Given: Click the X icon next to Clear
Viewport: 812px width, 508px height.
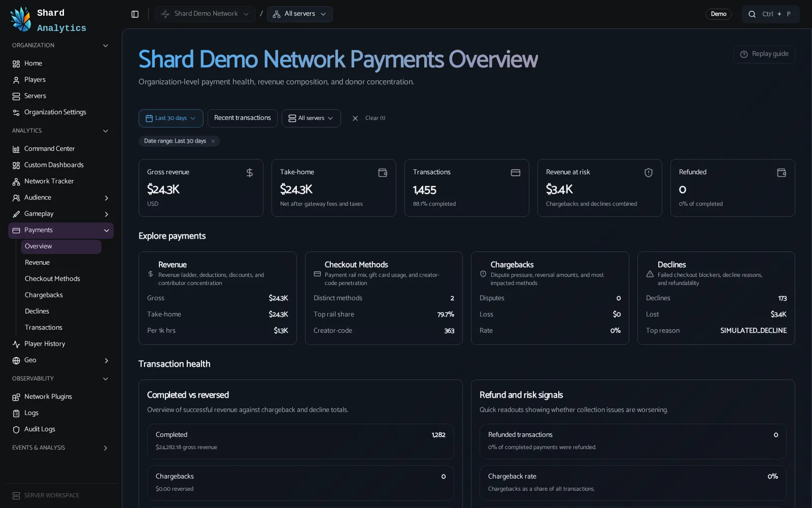Looking at the screenshot, I should [x=355, y=118].
